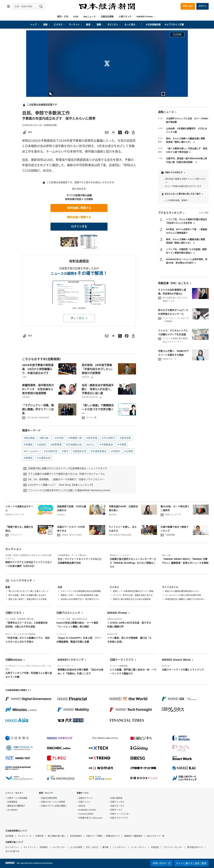This screenshot has width=214, height=868.
Task: Open the hamburger menu icon
Action: click(x=8, y=6)
